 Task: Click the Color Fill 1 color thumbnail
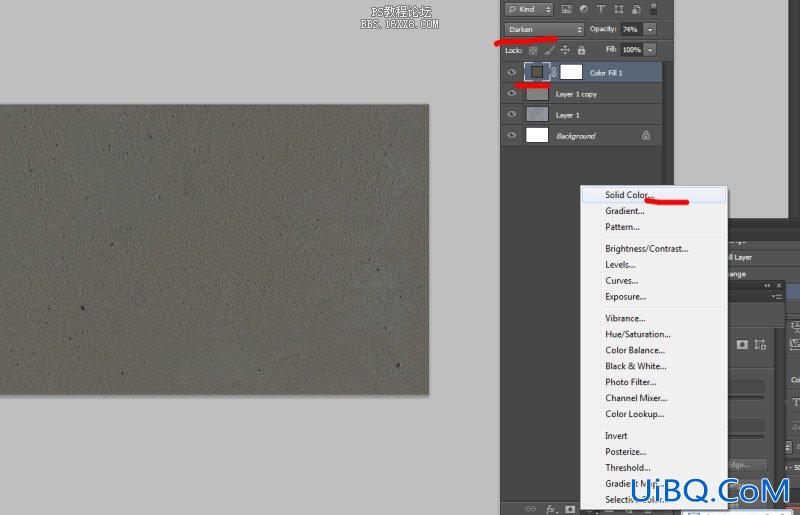tap(537, 72)
